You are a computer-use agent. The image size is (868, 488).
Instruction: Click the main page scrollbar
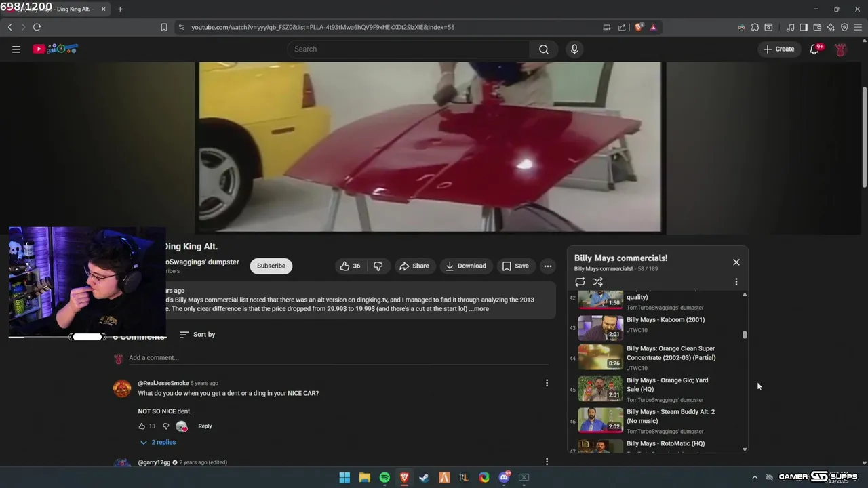point(864,138)
